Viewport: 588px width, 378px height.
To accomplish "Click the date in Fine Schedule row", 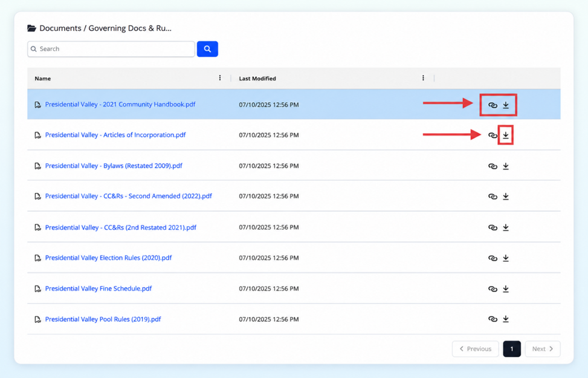I will pyautogui.click(x=269, y=288).
